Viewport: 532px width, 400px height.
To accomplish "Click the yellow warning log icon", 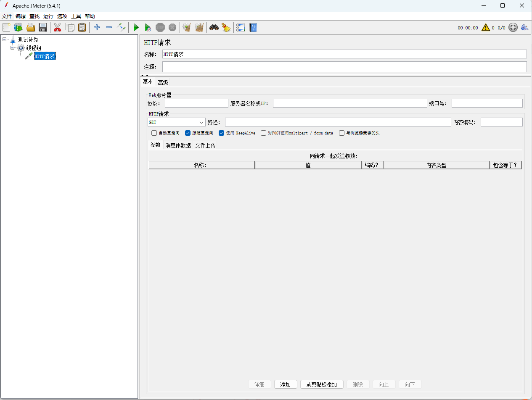I will point(486,28).
